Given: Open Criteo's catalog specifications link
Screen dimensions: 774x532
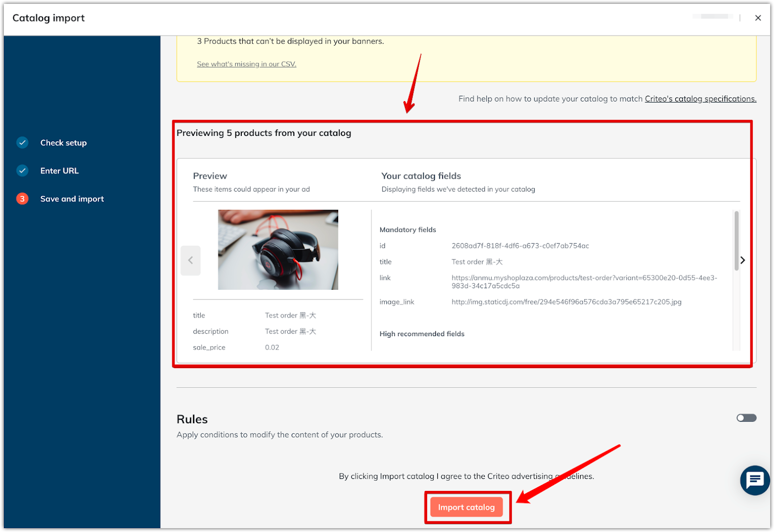Looking at the screenshot, I should pyautogui.click(x=700, y=99).
